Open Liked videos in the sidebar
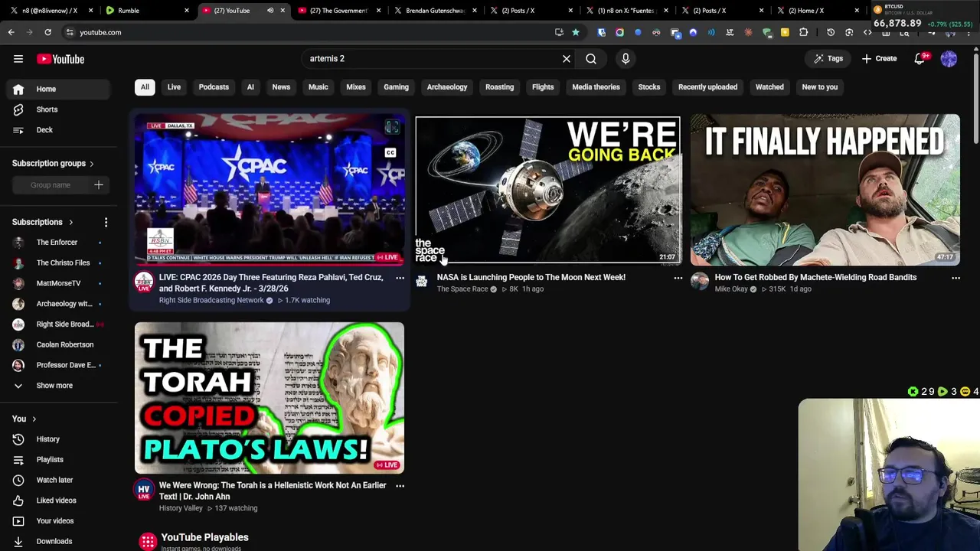The width and height of the screenshot is (980, 551). tap(57, 500)
